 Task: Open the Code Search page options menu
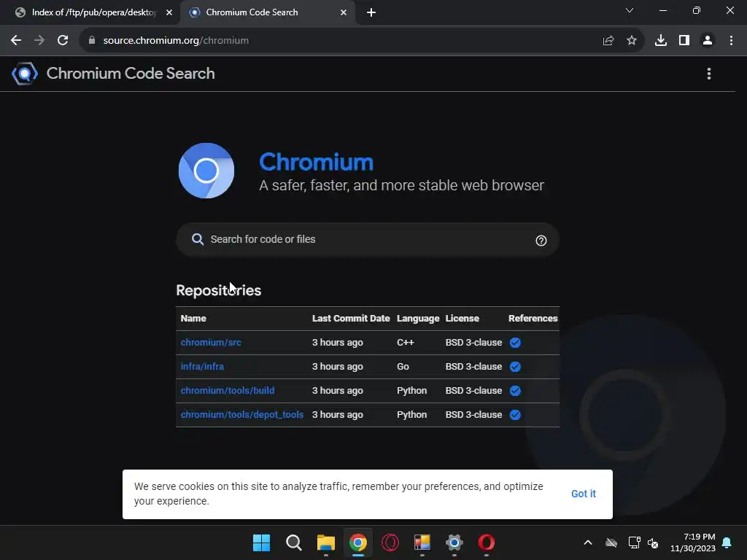pos(709,74)
